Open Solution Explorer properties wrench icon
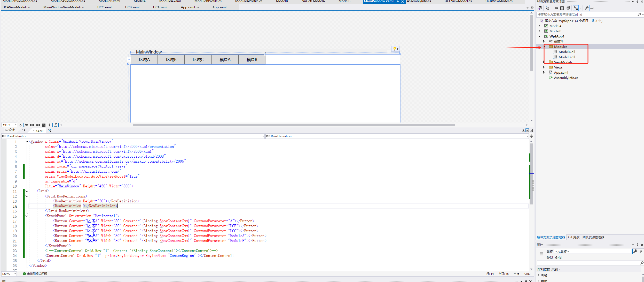Viewport: 644px width, 282px height. 586,8
